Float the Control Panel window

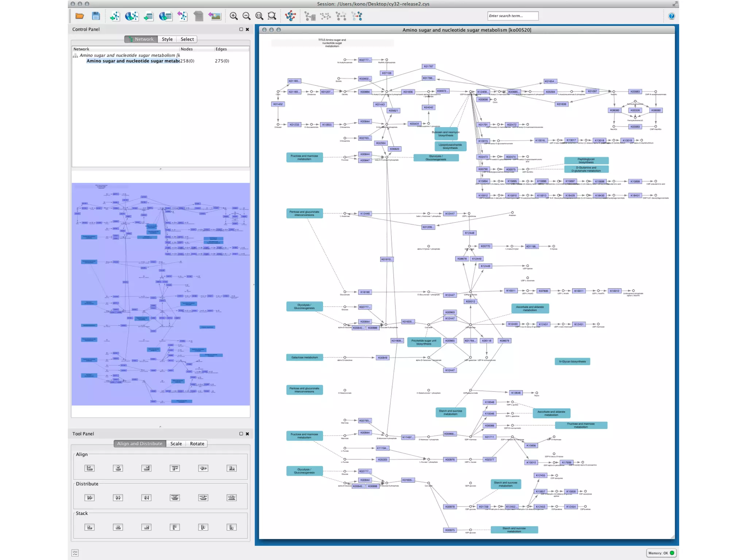pyautogui.click(x=241, y=29)
